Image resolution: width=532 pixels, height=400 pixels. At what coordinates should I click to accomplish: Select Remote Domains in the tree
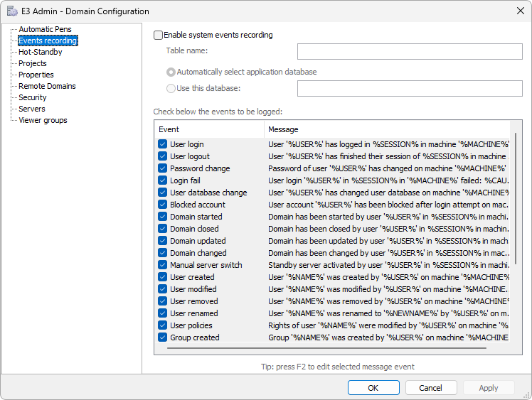pos(47,86)
